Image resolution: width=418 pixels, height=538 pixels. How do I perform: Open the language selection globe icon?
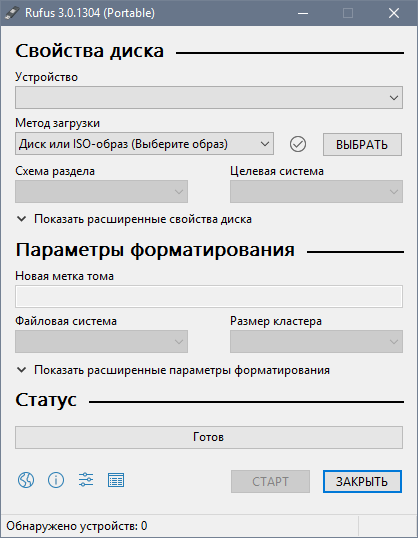pos(26,480)
